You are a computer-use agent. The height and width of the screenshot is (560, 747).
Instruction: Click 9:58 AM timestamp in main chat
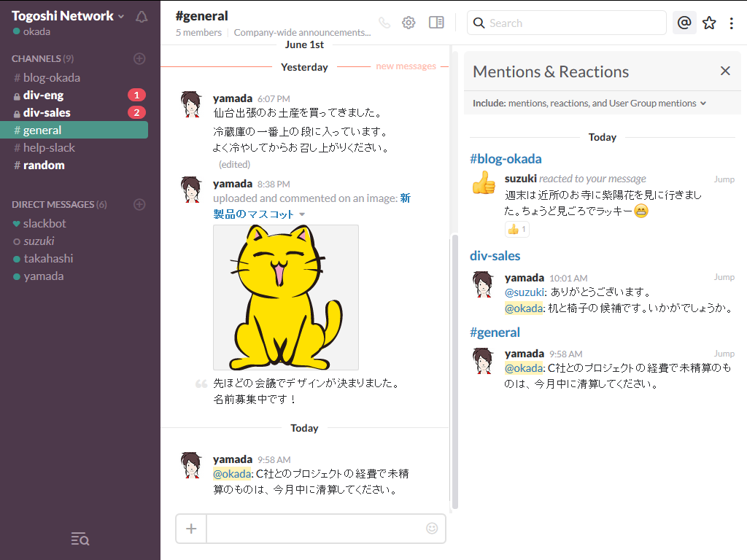274,460
